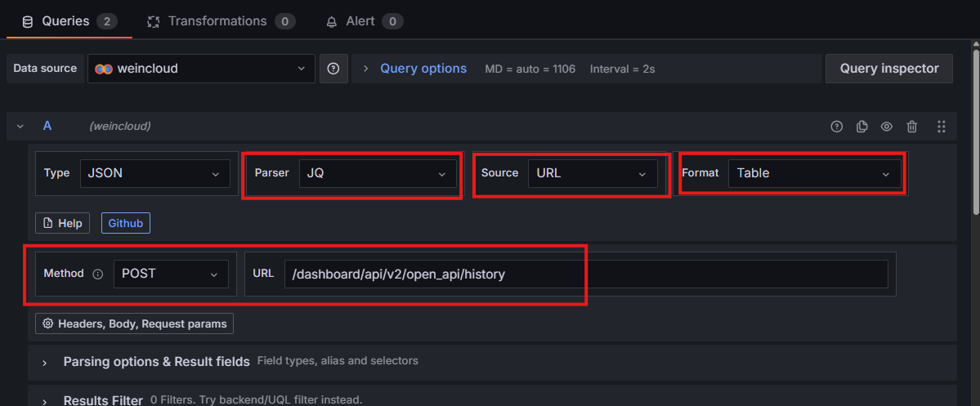Toggle query A visibility eye icon
The height and width of the screenshot is (406, 980).
tap(886, 127)
